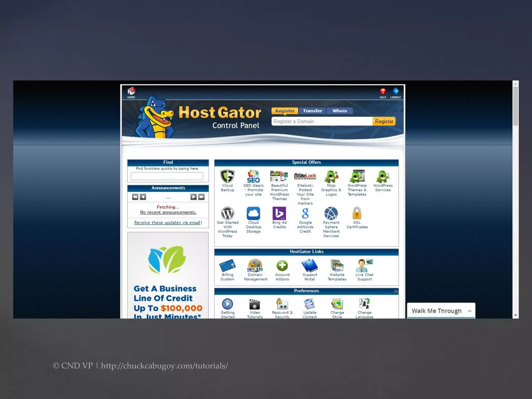Click the orange Register button
The image size is (532, 399).
(384, 121)
